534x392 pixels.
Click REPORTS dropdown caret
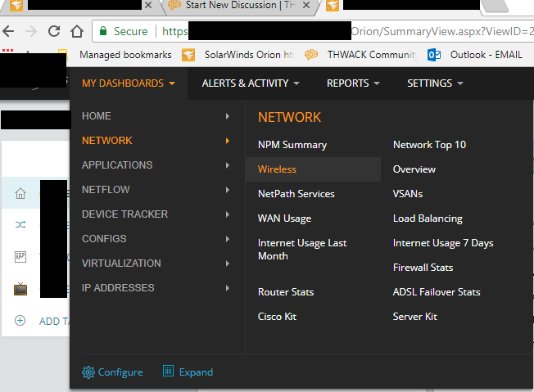tap(376, 83)
